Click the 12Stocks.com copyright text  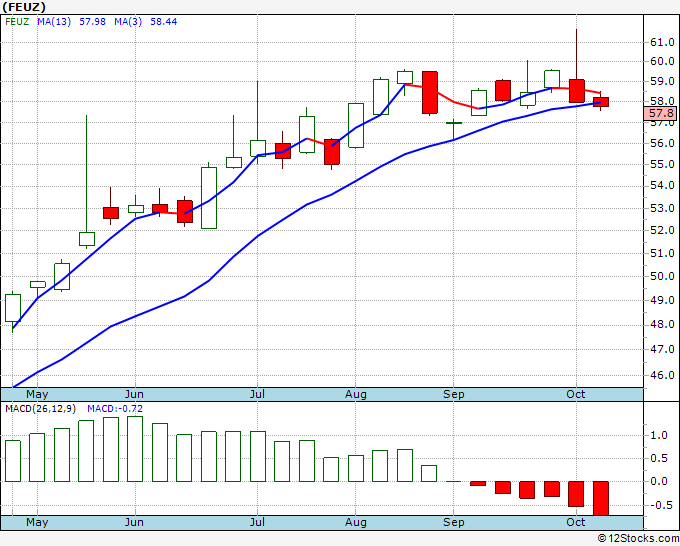[x=638, y=539]
